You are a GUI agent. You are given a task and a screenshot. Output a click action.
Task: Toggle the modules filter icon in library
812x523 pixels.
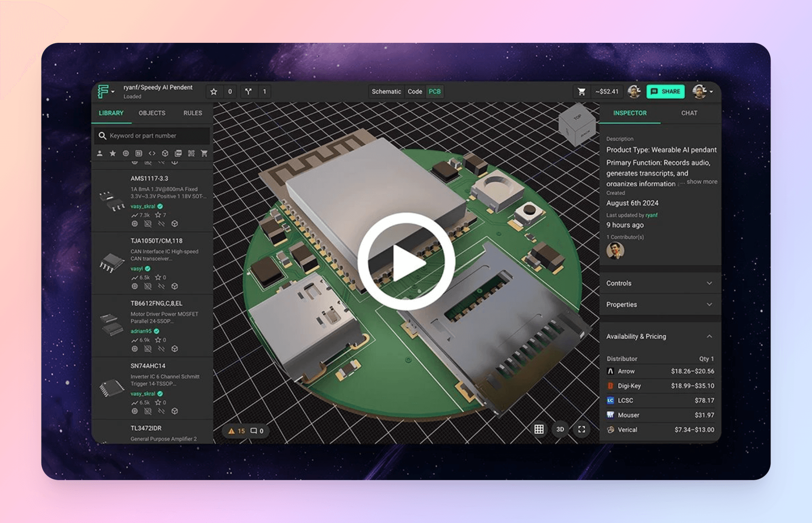191,154
